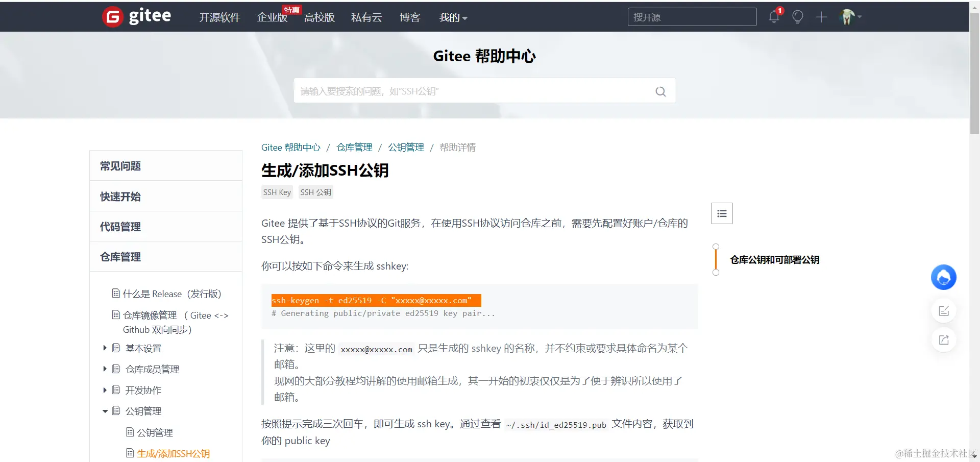This screenshot has width=980, height=462.
Task: Open 博客 in top navigation
Action: [x=410, y=17]
